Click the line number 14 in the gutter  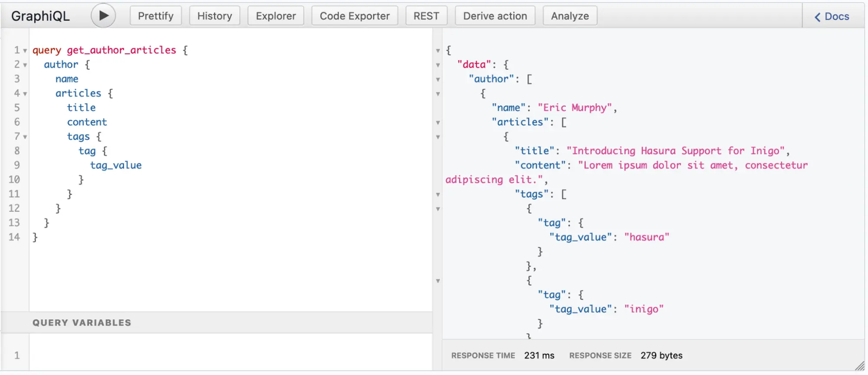coord(14,237)
